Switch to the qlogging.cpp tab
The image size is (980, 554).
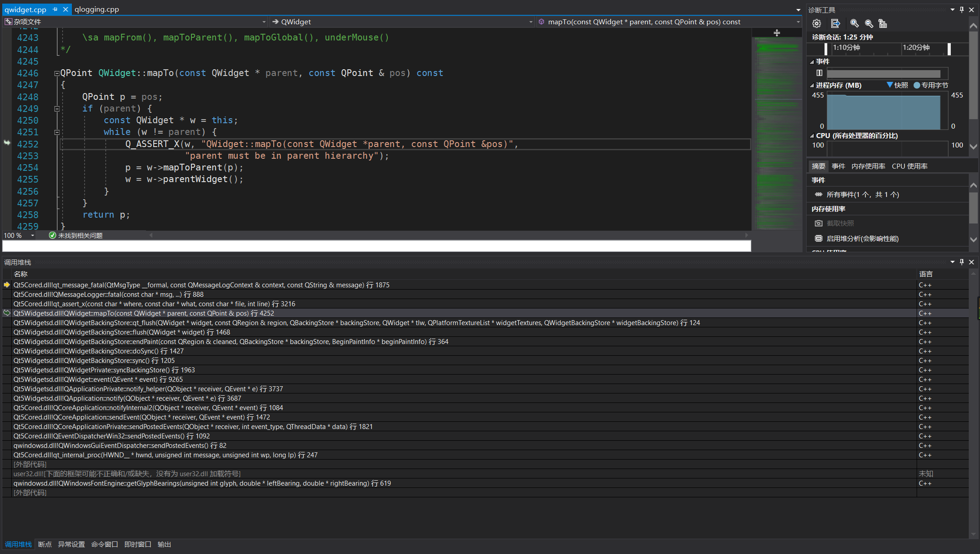tap(97, 9)
